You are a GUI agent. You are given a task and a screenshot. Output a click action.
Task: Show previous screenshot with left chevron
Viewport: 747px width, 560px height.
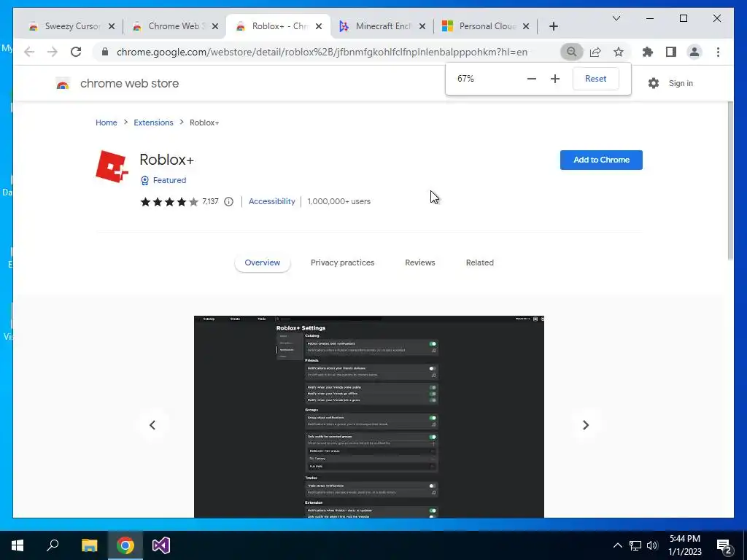152,425
